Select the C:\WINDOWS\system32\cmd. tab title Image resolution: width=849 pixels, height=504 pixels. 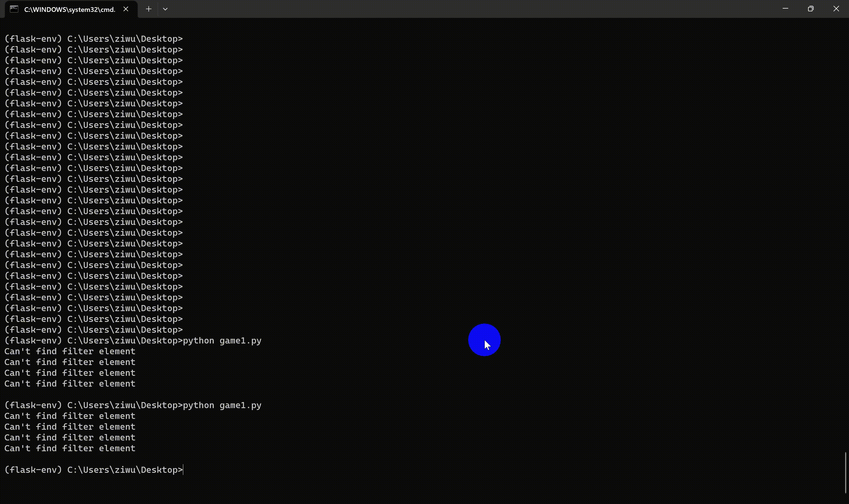tap(70, 9)
